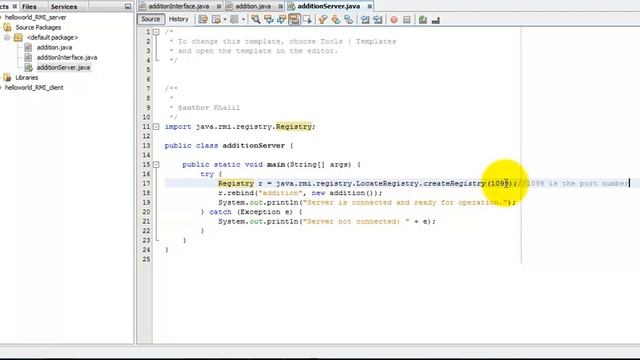Collapse the default package tree node
Viewport: 640px width, 360px height.
point(7,38)
